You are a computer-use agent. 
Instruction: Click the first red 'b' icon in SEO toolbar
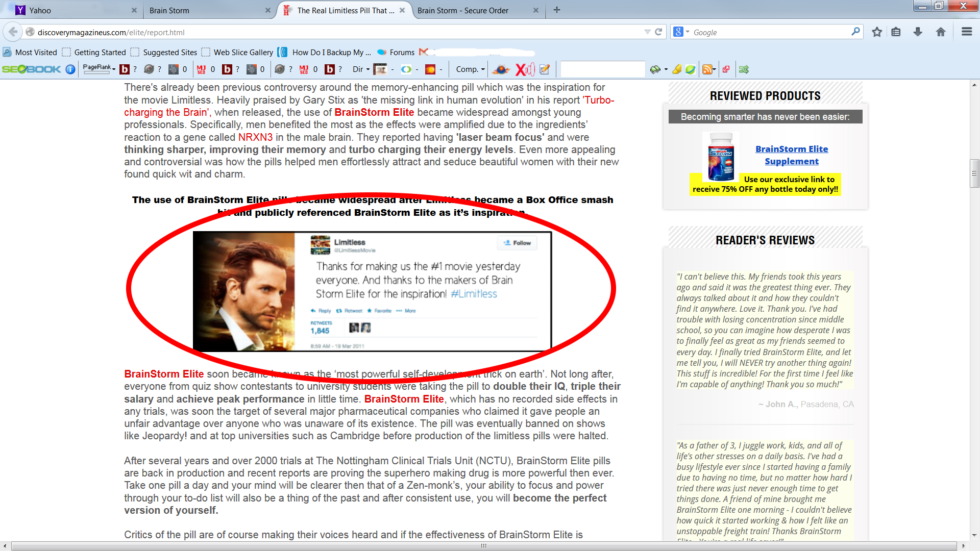125,69
